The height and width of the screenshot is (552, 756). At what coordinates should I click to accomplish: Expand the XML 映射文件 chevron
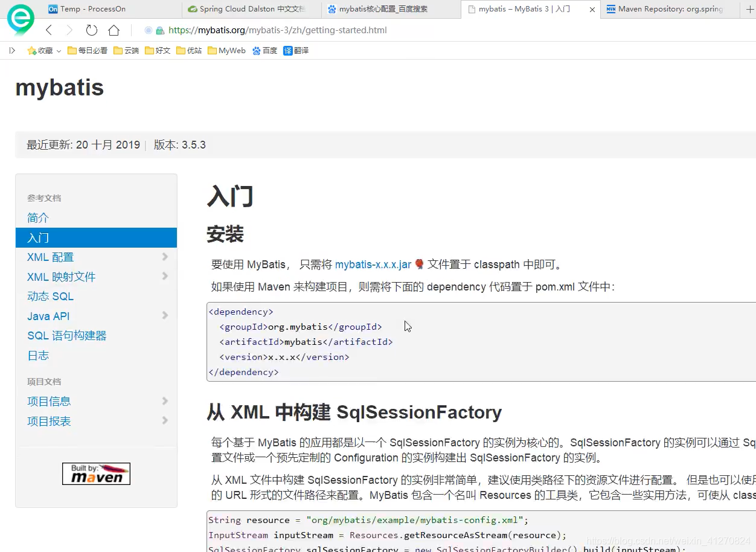[x=165, y=276]
